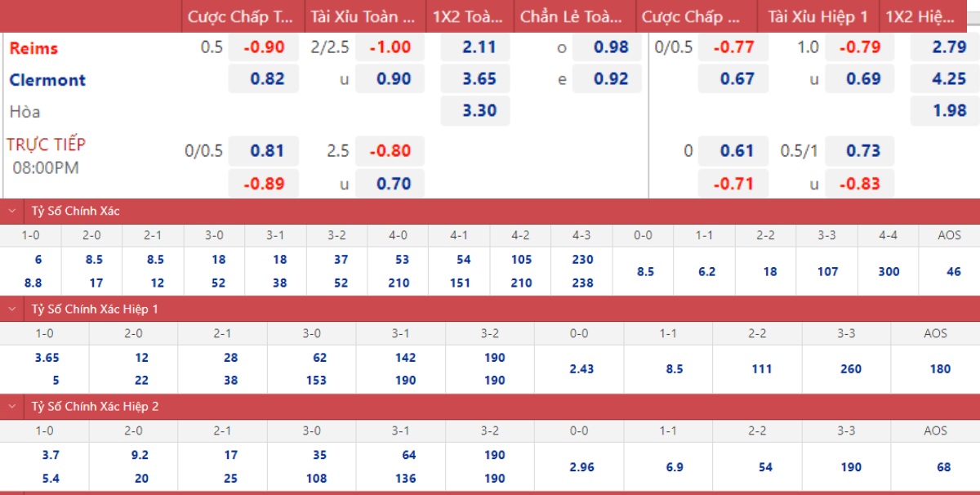Select the 2/2.5 over odds -1.00

(x=390, y=47)
